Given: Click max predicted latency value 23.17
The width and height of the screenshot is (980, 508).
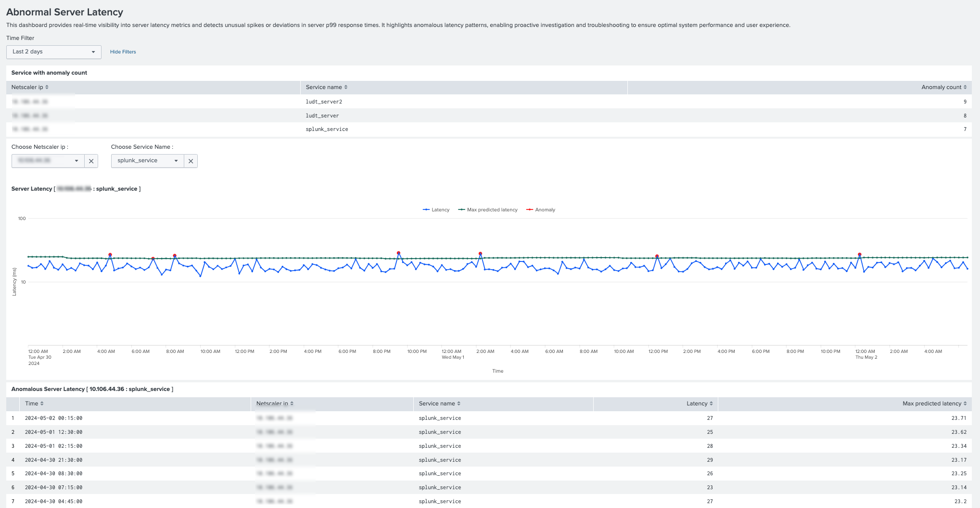Looking at the screenshot, I should tap(959, 460).
